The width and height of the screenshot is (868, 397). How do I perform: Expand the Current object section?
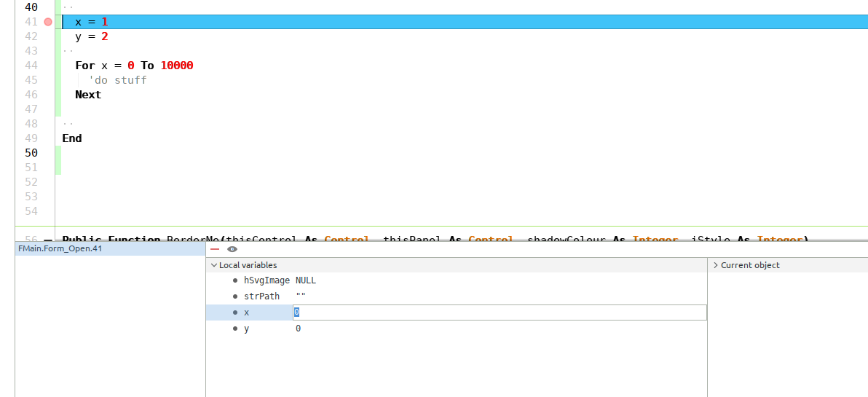(x=715, y=265)
